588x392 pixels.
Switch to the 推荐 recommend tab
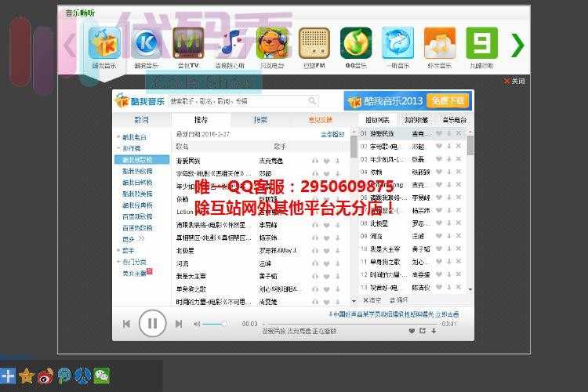(201, 120)
